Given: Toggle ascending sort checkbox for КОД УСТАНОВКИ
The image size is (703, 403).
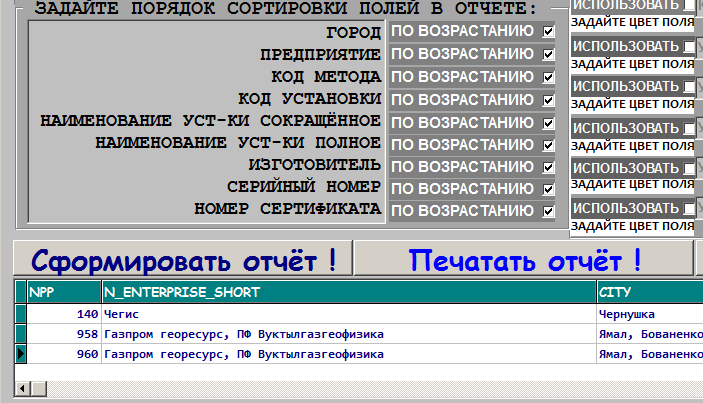Looking at the screenshot, I should pyautogui.click(x=548, y=100).
